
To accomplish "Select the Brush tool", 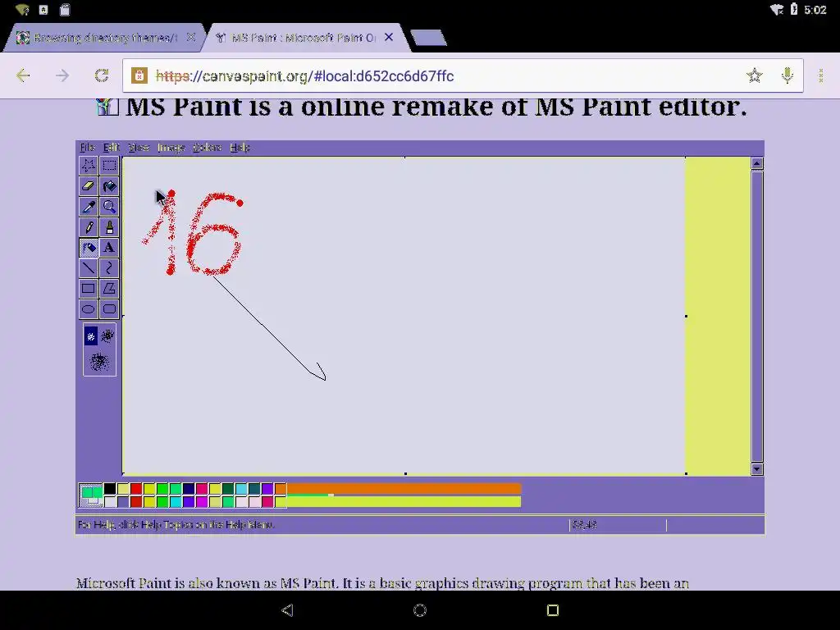I will point(109,227).
